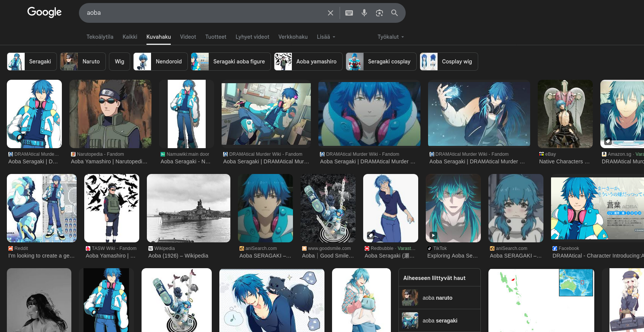Image resolution: width=644 pixels, height=332 pixels.
Task: Switch to the Kaikki results tab
Action: (x=130, y=37)
